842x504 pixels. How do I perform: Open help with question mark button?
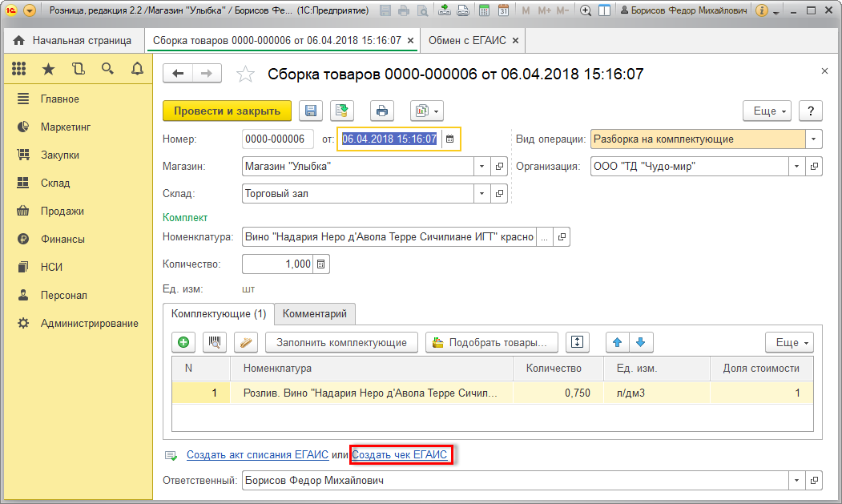(x=811, y=111)
